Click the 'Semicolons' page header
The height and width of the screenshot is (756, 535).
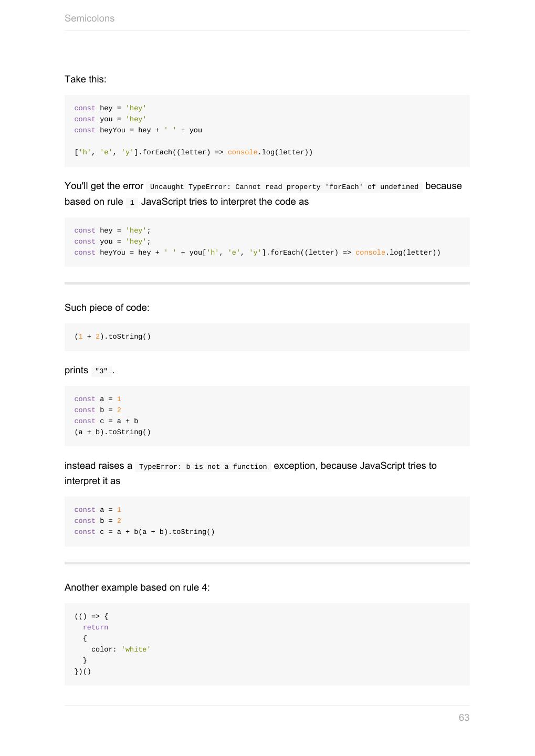[x=89, y=18]
